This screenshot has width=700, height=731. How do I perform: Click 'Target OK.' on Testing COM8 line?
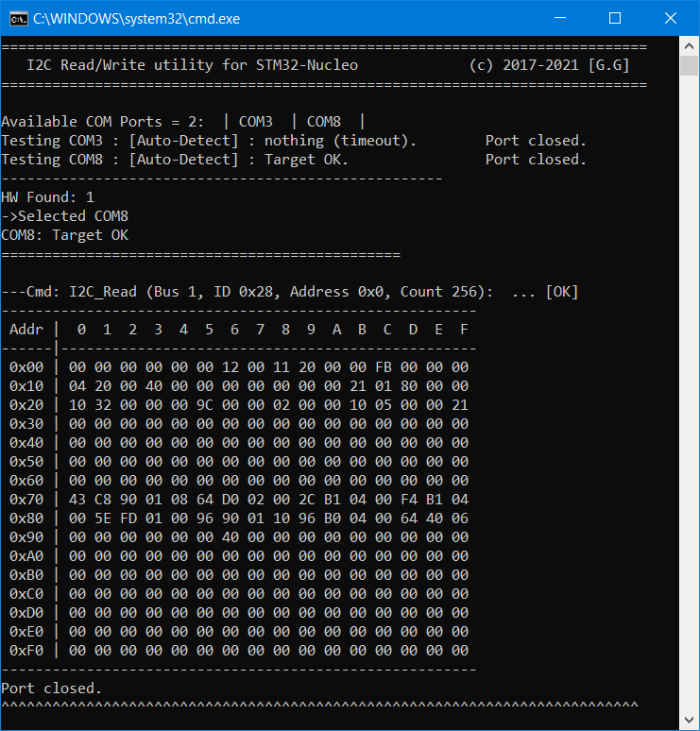pos(306,160)
